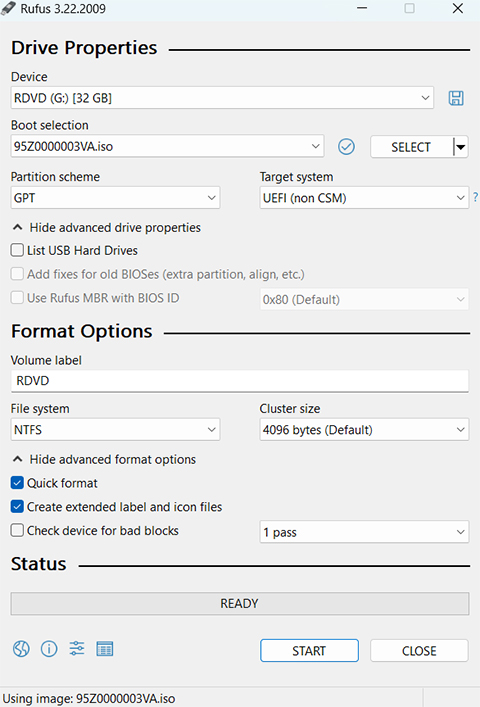
Task: Open the Partition scheme GPT dropdown
Action: [x=115, y=198]
